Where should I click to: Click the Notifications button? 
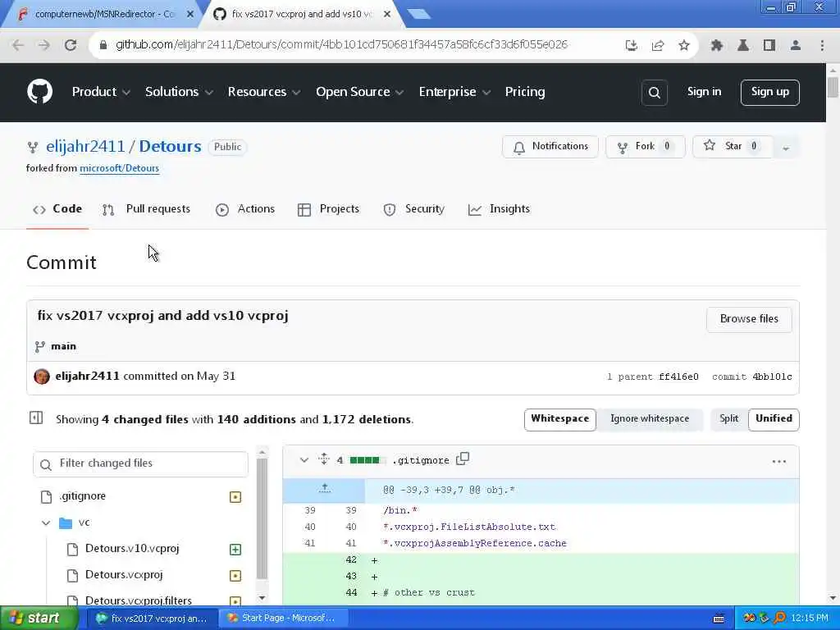pos(550,146)
